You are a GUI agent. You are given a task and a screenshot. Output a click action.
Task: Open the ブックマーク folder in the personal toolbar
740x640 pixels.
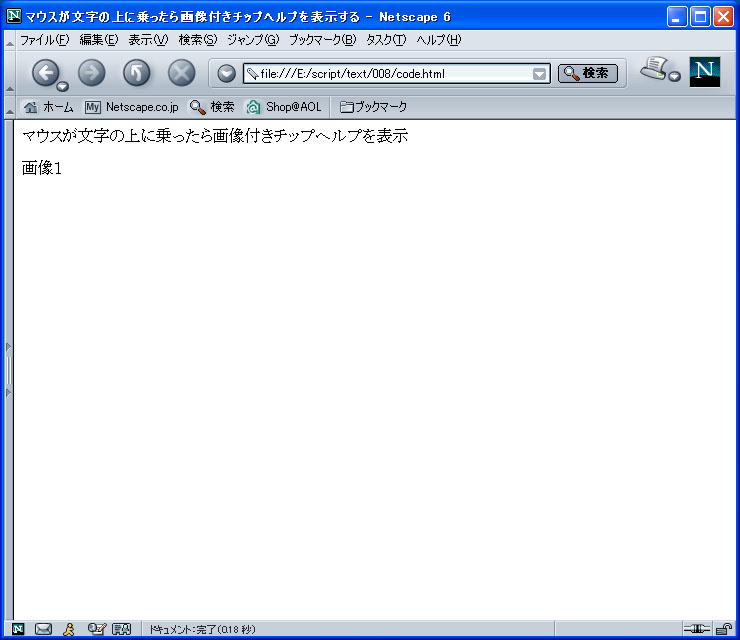pos(374,107)
